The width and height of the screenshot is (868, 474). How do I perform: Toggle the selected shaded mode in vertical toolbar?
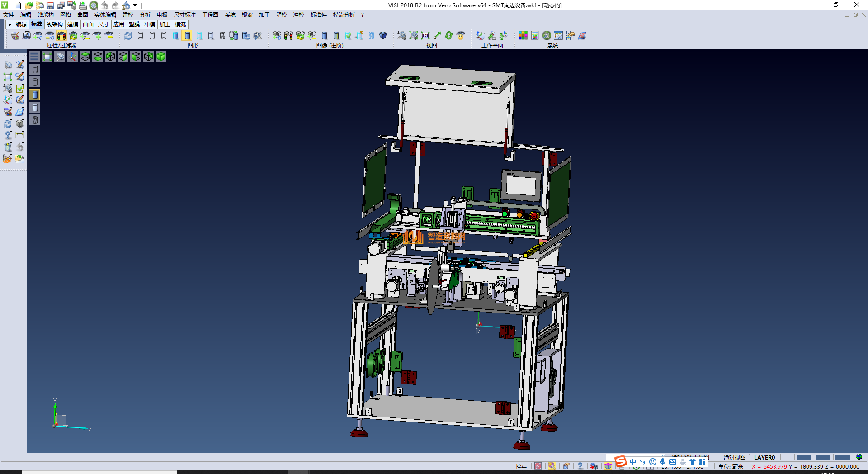pyautogui.click(x=35, y=95)
